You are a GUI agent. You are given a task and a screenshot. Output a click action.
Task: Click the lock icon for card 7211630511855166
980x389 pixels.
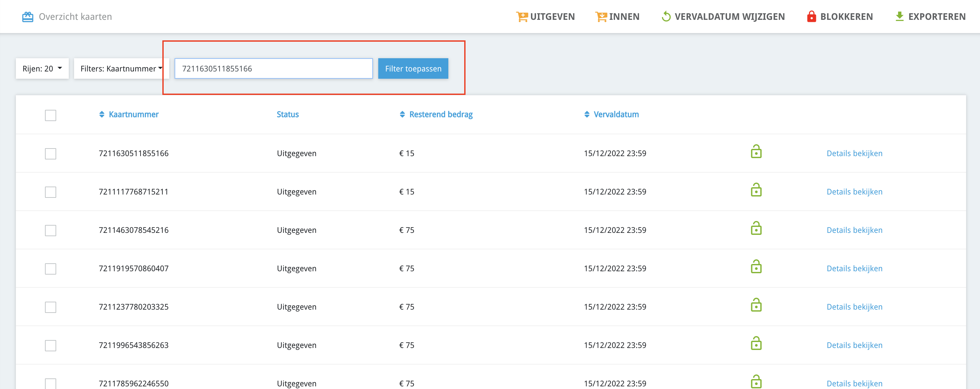755,152
